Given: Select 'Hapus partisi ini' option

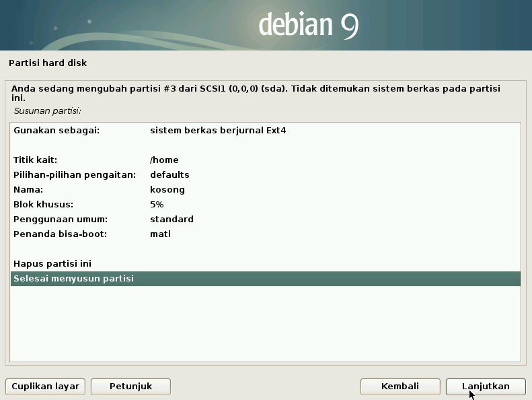Looking at the screenshot, I should click(52, 263).
